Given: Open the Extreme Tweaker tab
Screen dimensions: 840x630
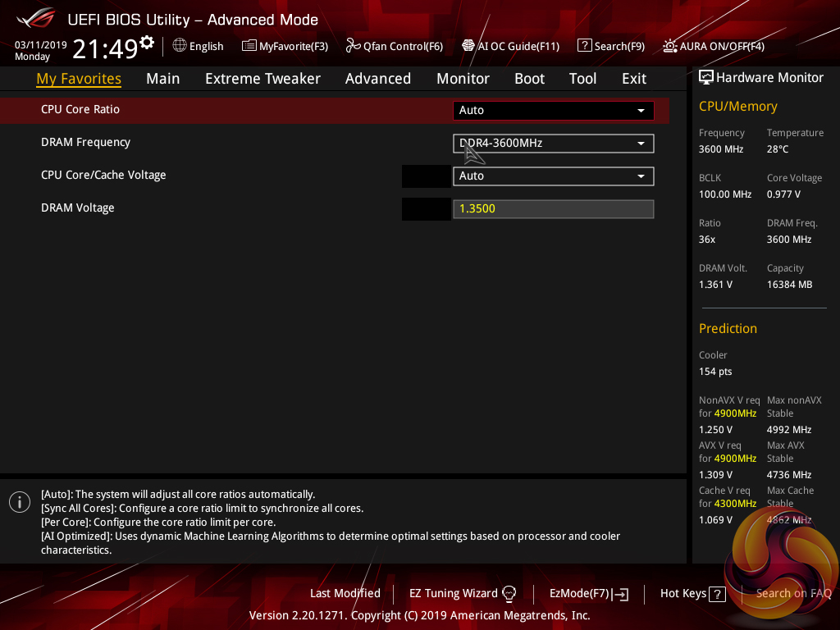Looking at the screenshot, I should coord(262,79).
